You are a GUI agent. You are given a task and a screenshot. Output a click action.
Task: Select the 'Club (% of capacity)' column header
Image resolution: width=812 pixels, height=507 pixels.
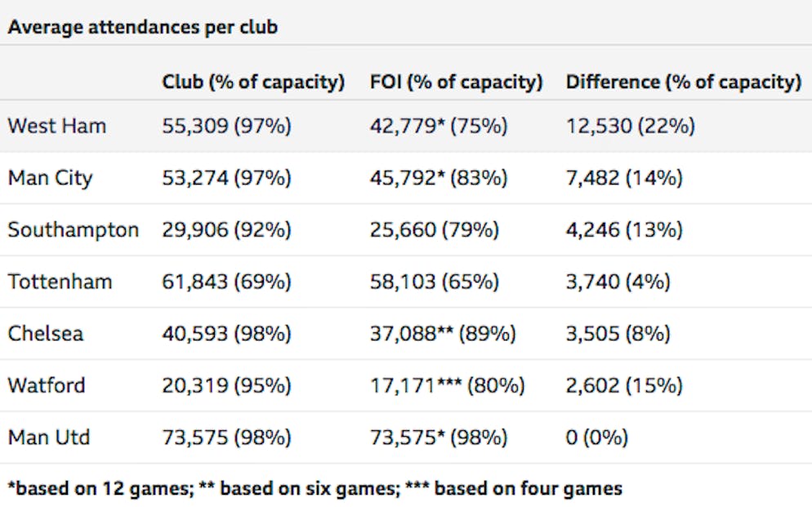253,82
